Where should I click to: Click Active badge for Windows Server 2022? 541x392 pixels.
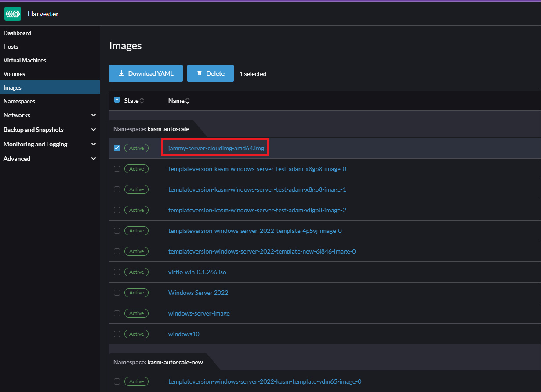pos(136,293)
